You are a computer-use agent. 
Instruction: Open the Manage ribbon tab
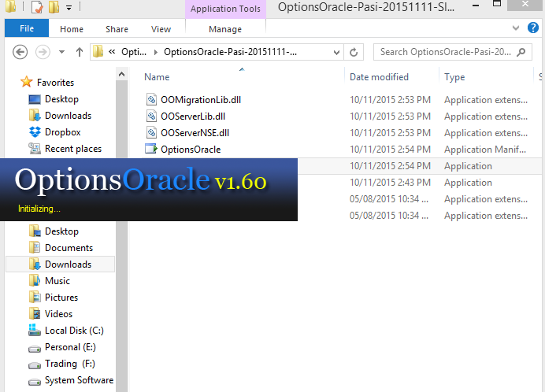225,29
